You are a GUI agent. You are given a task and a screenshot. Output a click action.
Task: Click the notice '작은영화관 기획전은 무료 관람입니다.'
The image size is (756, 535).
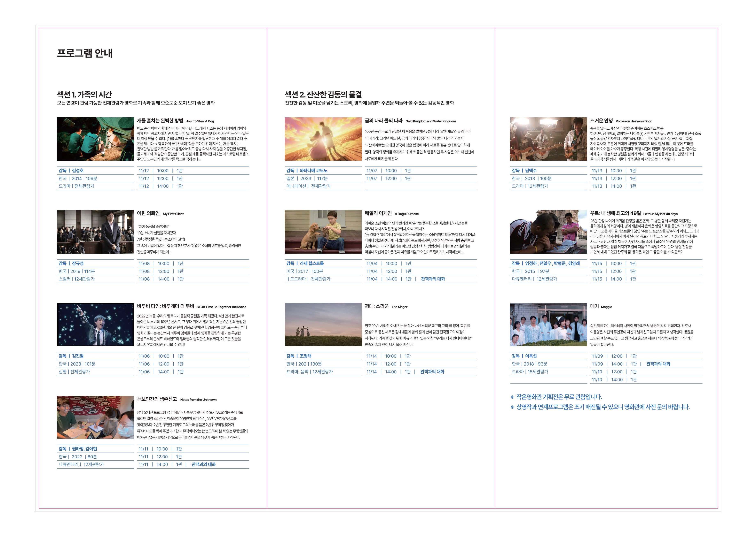pos(559,397)
